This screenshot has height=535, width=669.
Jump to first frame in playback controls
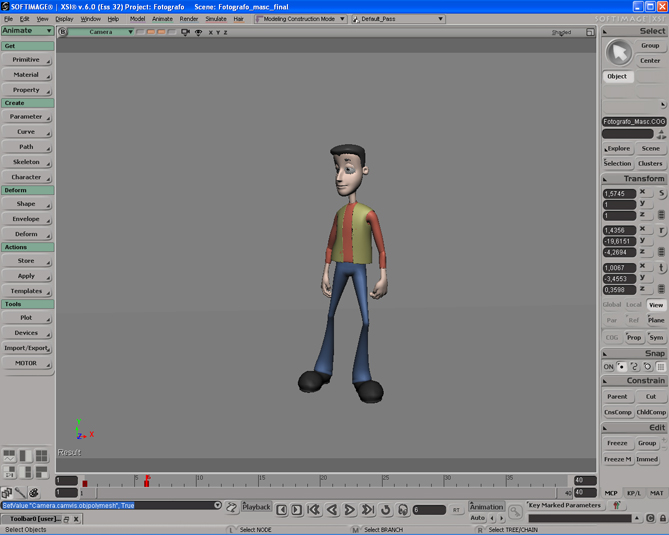[313, 509]
